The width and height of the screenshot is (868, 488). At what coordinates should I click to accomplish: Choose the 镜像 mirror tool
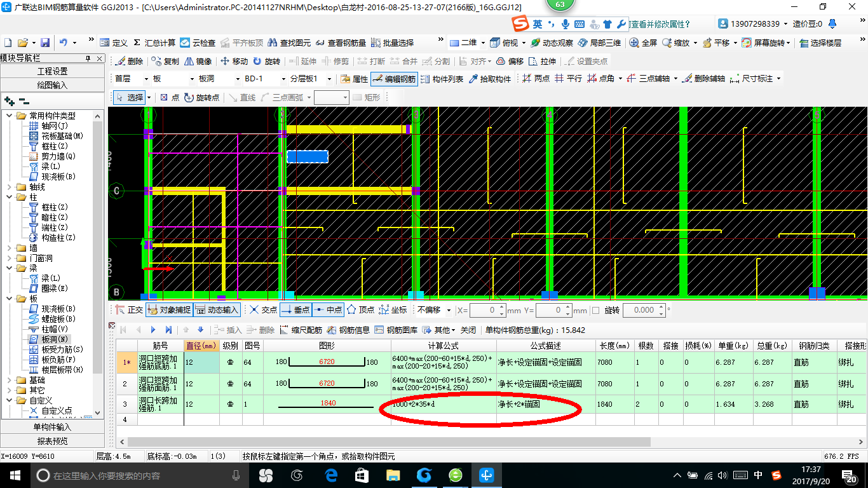198,61
